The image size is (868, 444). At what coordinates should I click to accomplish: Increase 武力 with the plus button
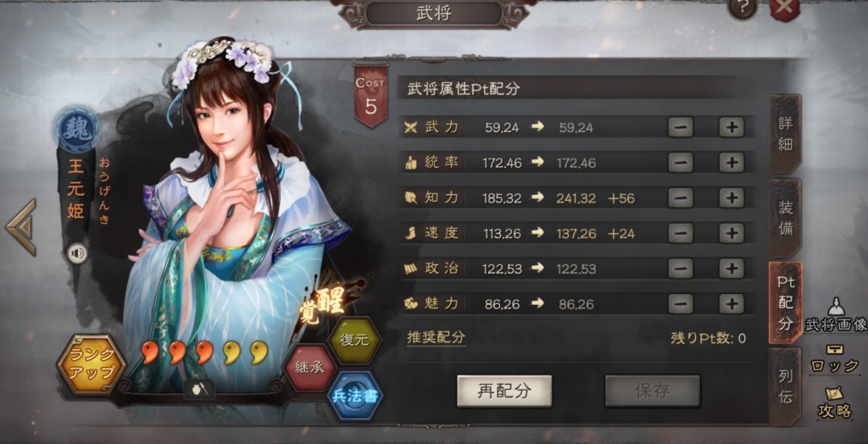[x=732, y=127]
